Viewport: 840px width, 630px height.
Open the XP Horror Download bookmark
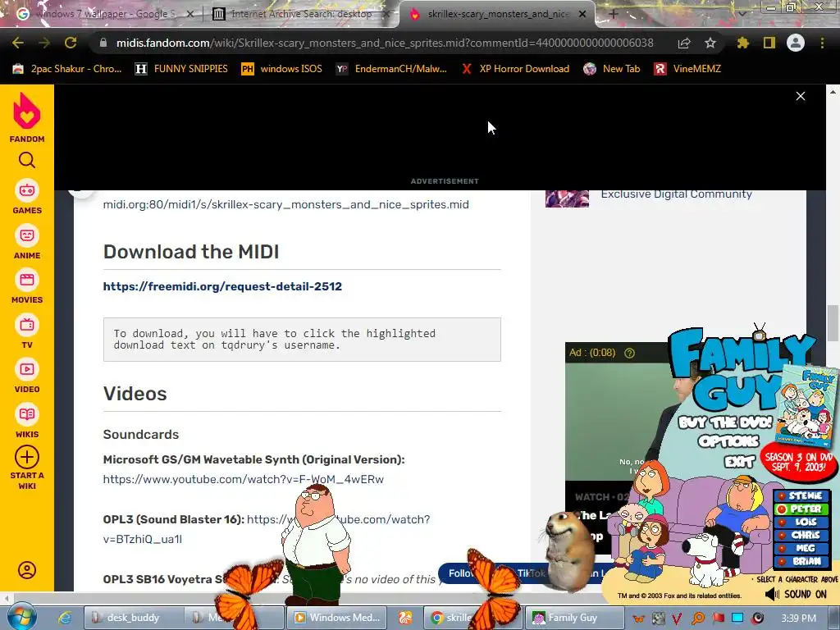tap(515, 69)
